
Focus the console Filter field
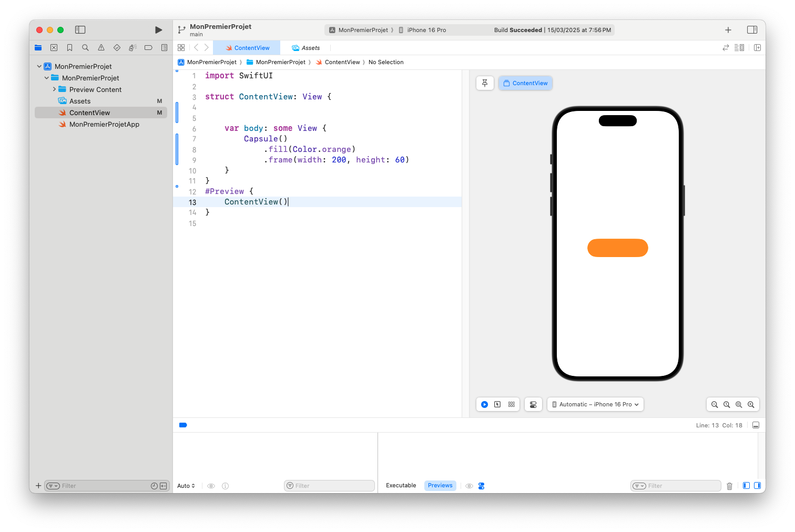tap(676, 486)
